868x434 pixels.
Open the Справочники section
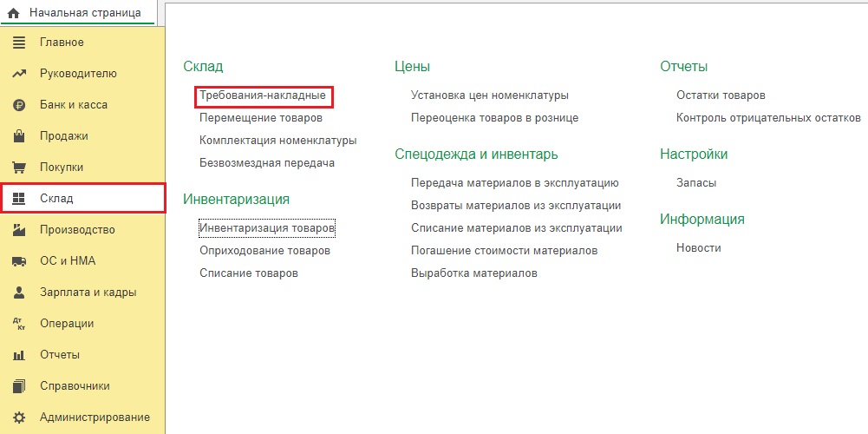pyautogui.click(x=82, y=385)
